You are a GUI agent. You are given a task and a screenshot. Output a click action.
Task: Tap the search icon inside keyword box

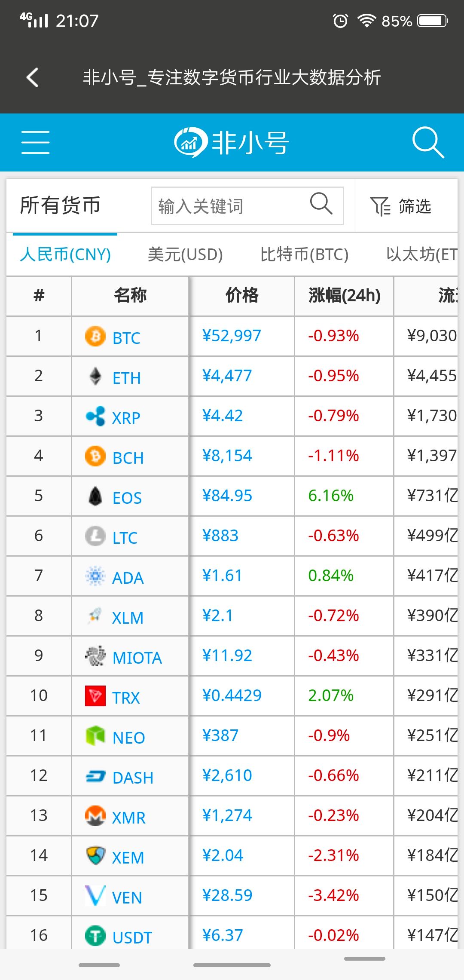tap(321, 203)
